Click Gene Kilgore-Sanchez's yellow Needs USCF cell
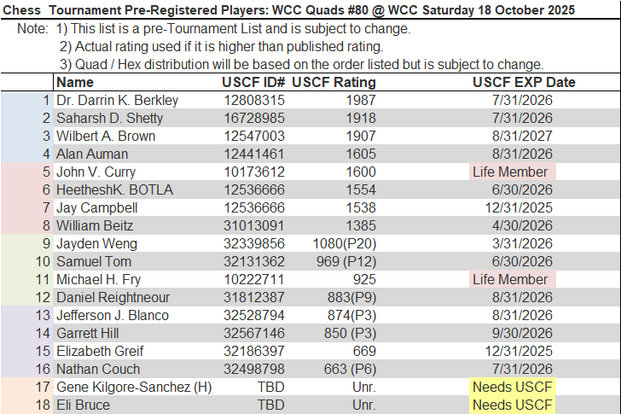This screenshot has height=414, width=621. point(511,388)
